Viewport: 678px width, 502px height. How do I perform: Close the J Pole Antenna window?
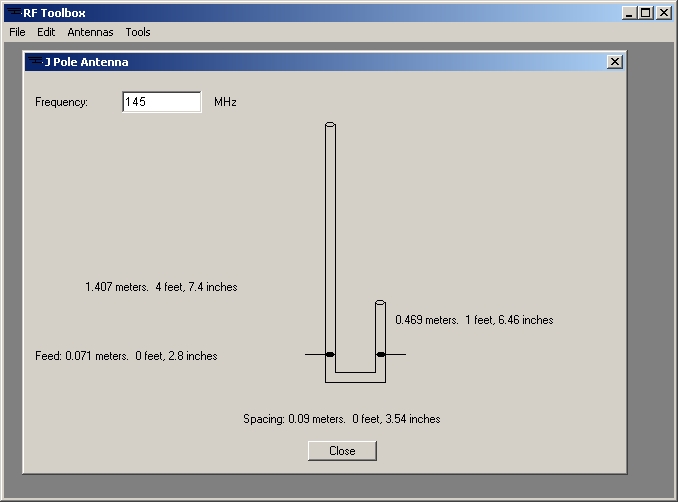[x=615, y=62]
